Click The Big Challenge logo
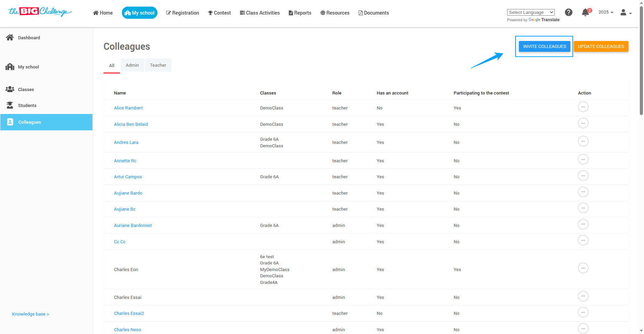Viewport: 644px width, 334px height. click(x=40, y=12)
